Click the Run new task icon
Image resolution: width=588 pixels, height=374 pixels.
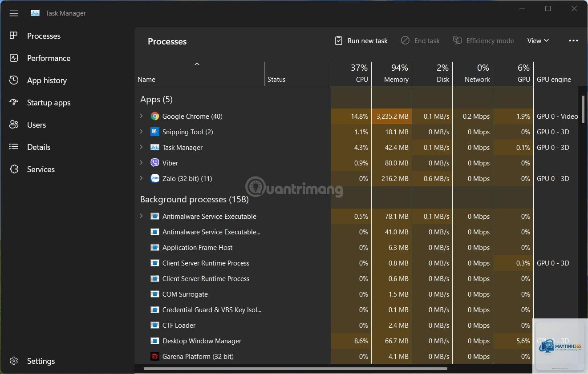tap(339, 40)
